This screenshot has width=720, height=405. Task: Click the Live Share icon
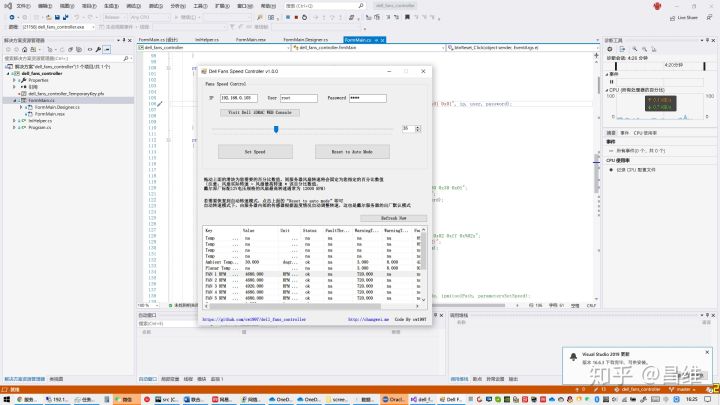pyautogui.click(x=672, y=18)
